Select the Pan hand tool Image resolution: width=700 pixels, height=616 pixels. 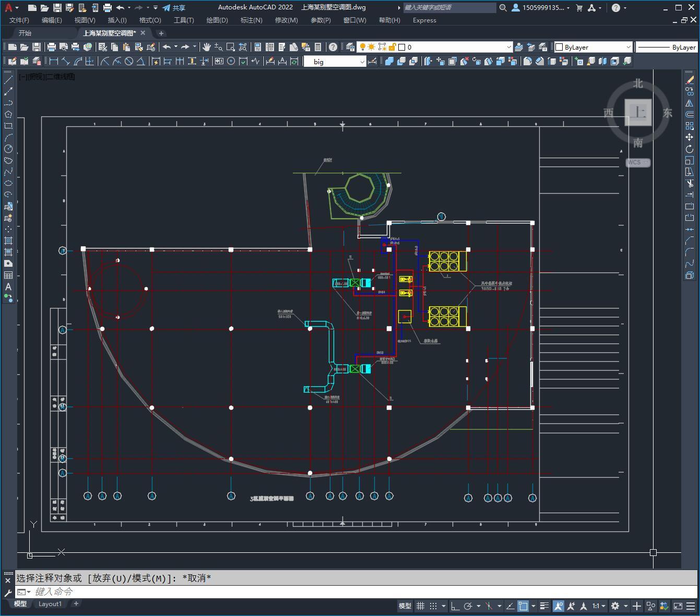click(x=207, y=47)
